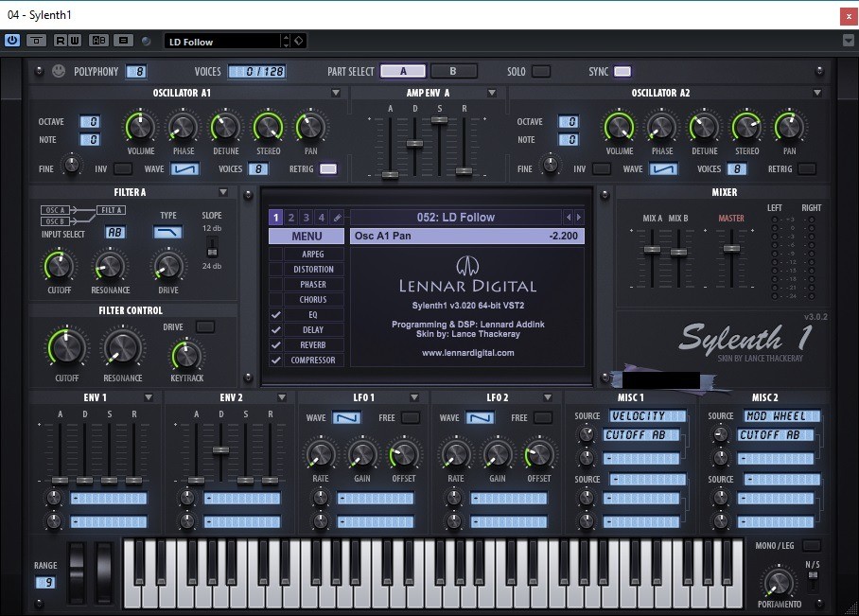
Task: Click the 052: LD Follow preset name
Action: tap(455, 218)
